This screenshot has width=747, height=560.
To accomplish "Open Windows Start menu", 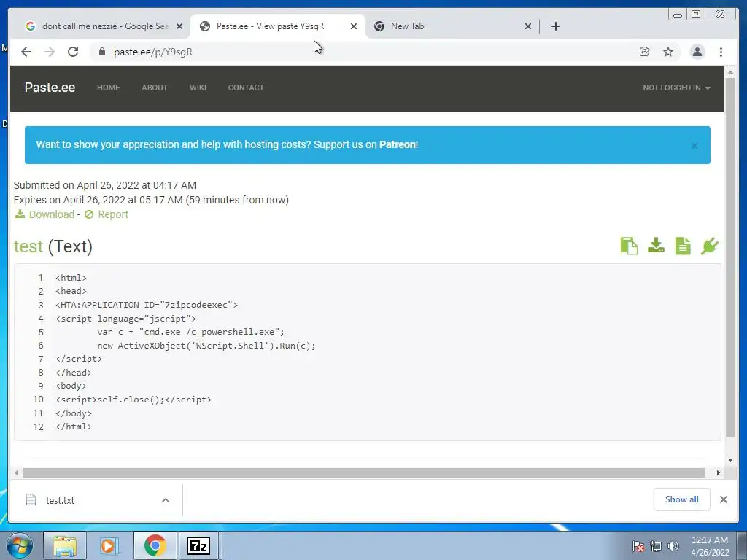I will 19,545.
